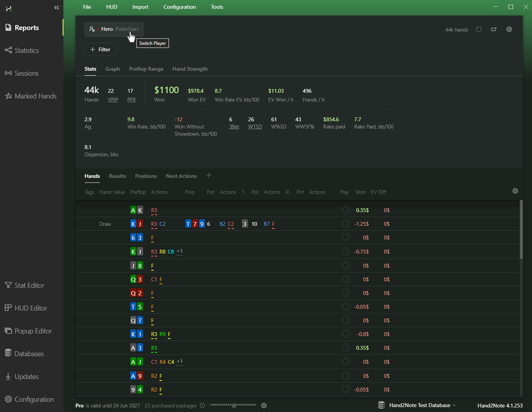Switch to the Positions tab

click(146, 176)
